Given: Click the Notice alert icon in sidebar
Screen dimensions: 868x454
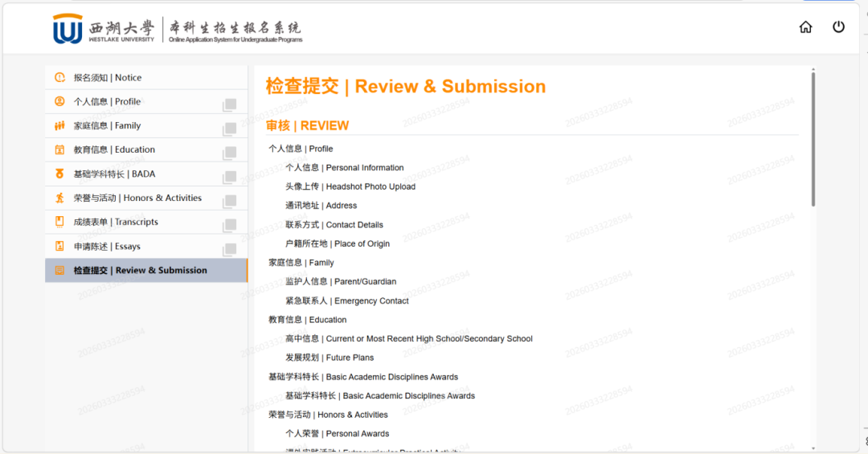Looking at the screenshot, I should (59, 78).
